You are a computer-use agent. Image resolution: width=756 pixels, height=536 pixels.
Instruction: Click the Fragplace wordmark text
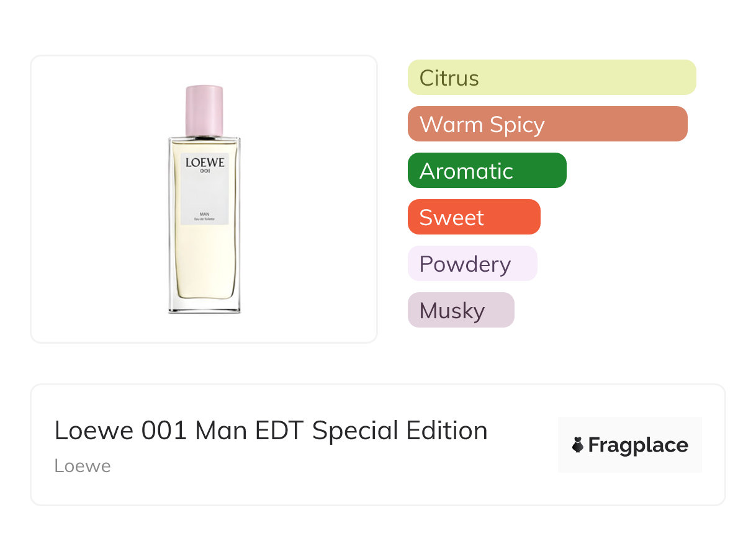638,445
